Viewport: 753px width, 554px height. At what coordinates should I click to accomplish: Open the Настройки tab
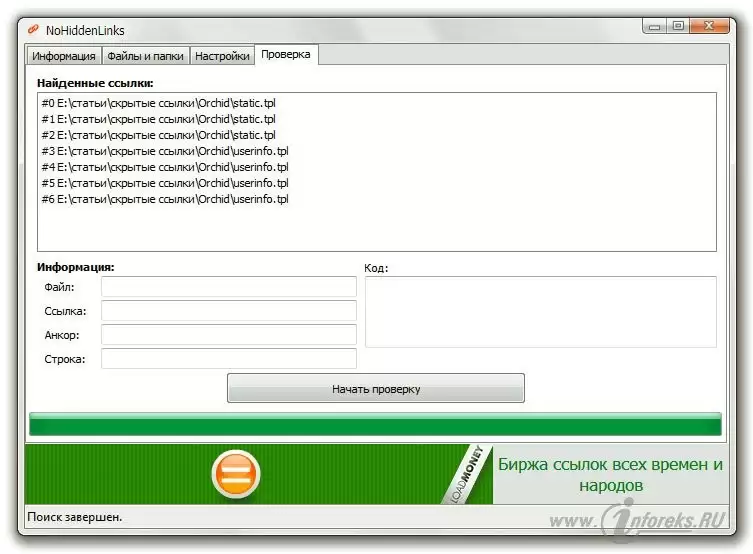click(222, 56)
